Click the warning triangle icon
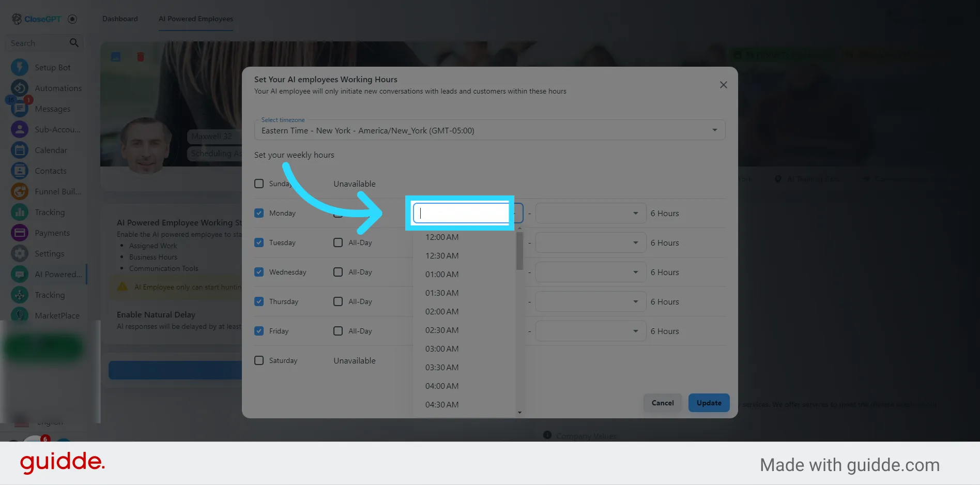This screenshot has height=485, width=980. click(x=122, y=286)
